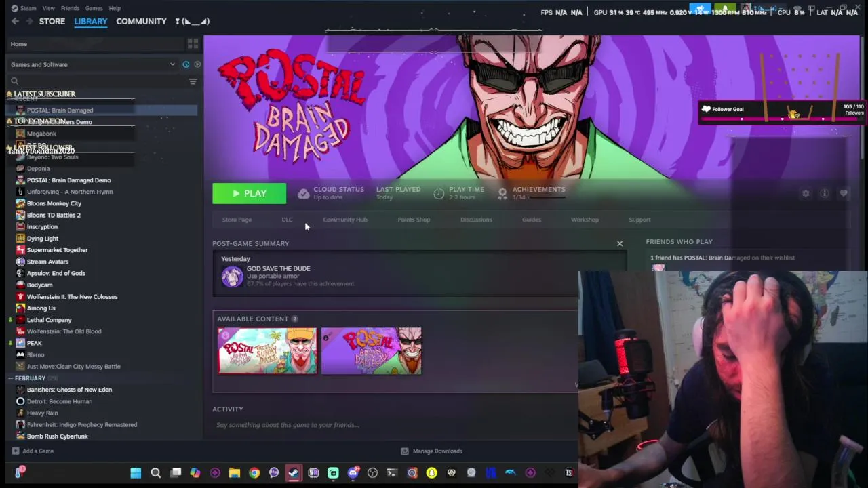Open the Discussions link
This screenshot has width=868, height=488.
point(476,220)
